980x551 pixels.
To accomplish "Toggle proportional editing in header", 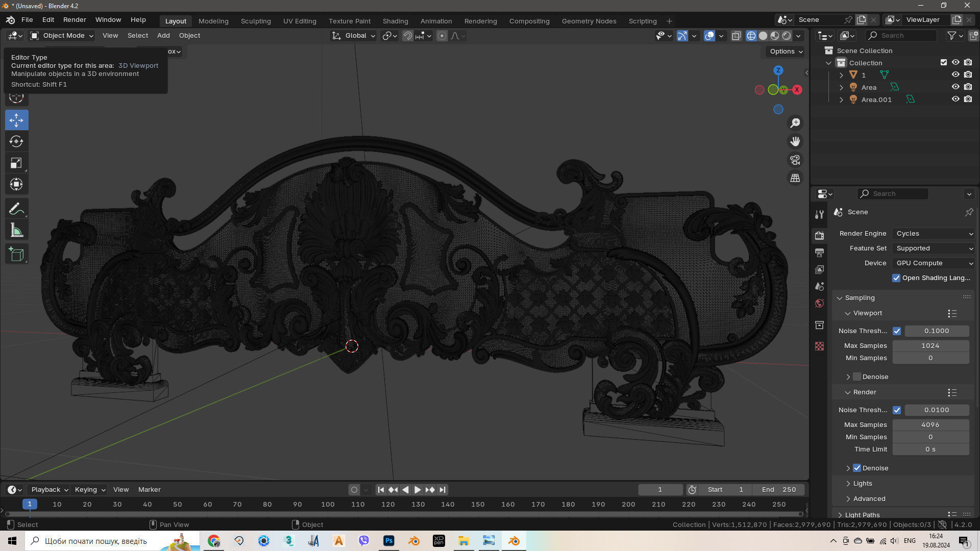I will click(x=442, y=36).
